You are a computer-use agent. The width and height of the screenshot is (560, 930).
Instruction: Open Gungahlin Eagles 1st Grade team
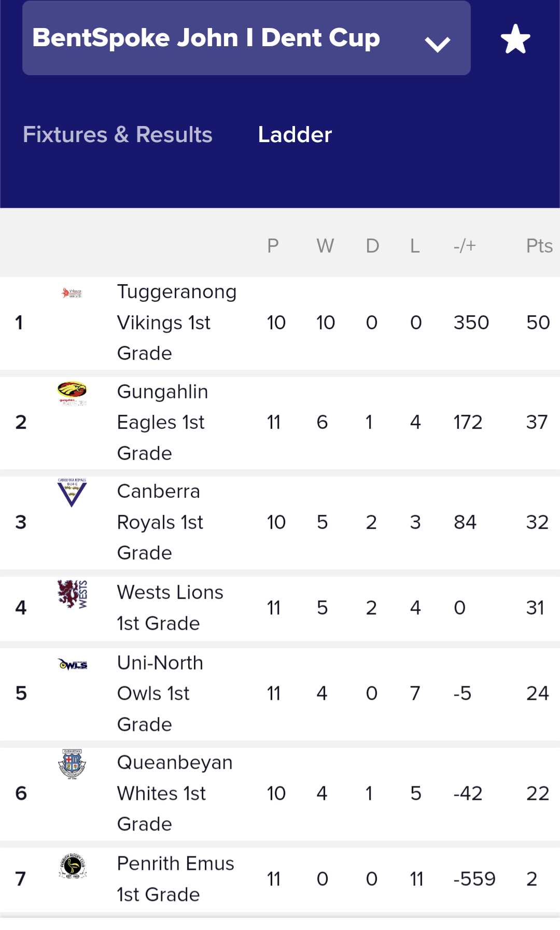click(x=162, y=422)
